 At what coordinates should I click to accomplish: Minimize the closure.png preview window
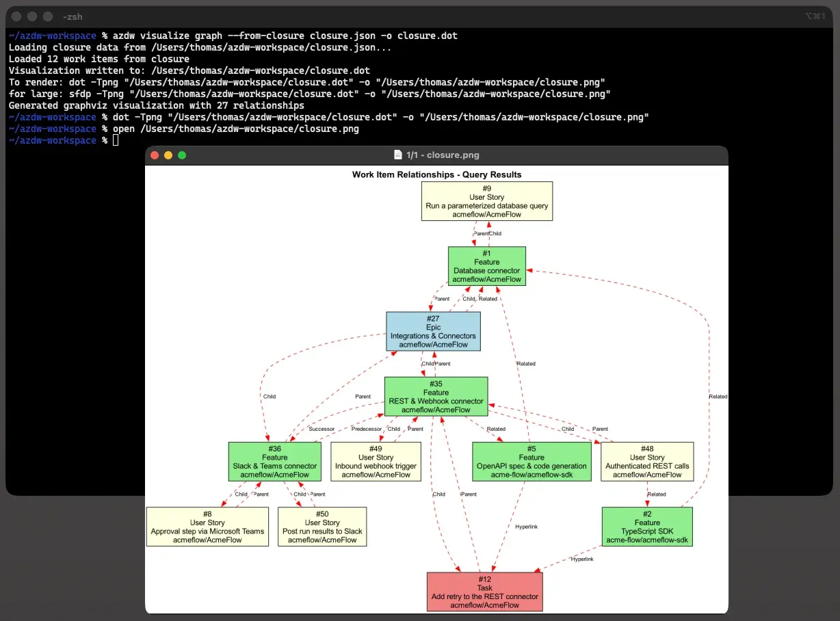pyautogui.click(x=168, y=155)
